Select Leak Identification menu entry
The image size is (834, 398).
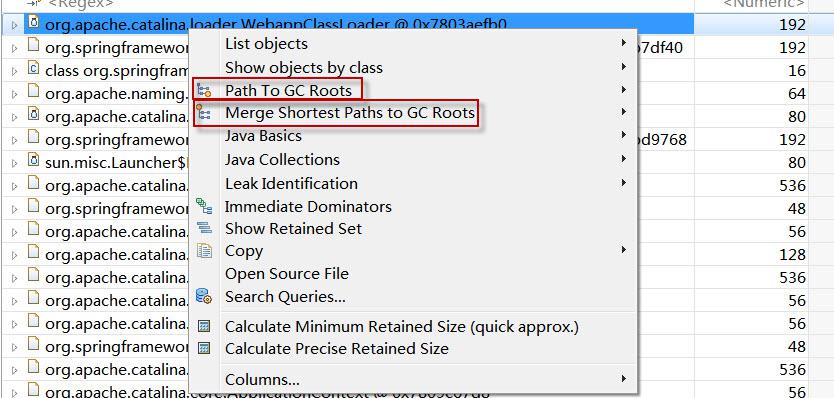pos(291,184)
